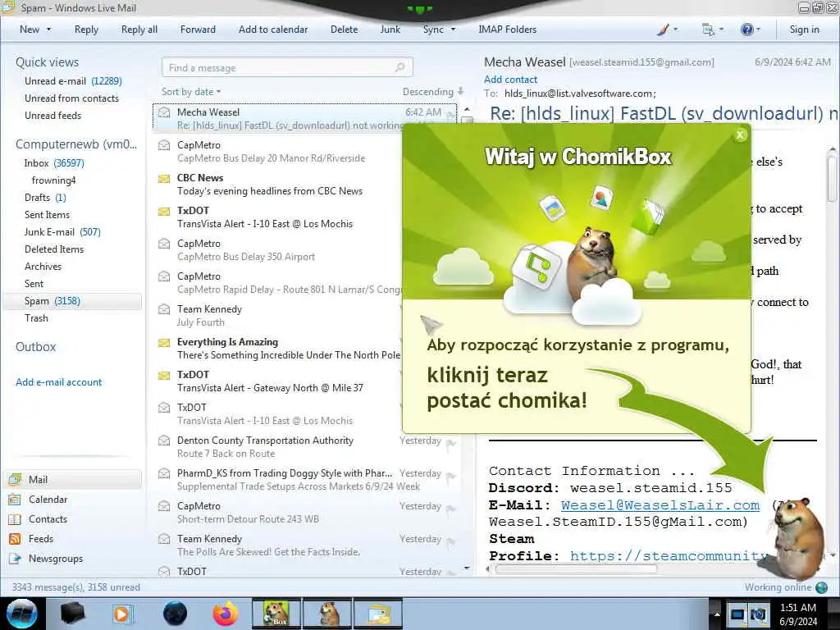This screenshot has width=840, height=630.
Task: Click Reply in toolbar
Action: click(86, 30)
